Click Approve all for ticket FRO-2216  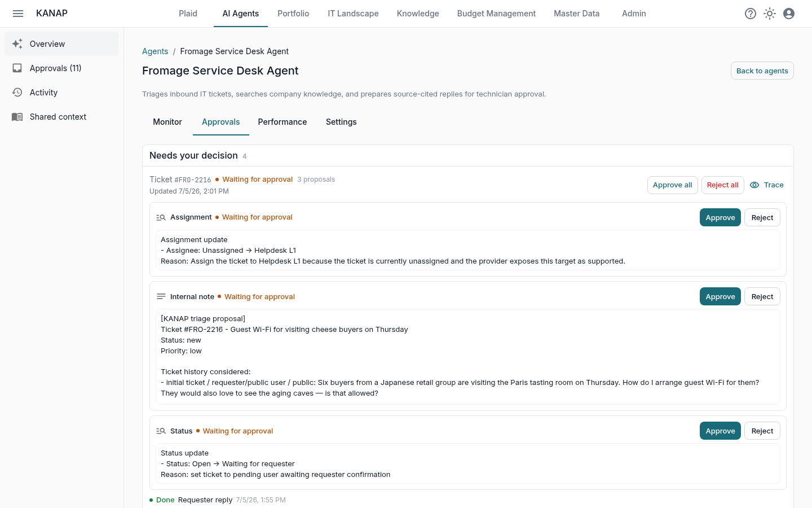(x=672, y=185)
